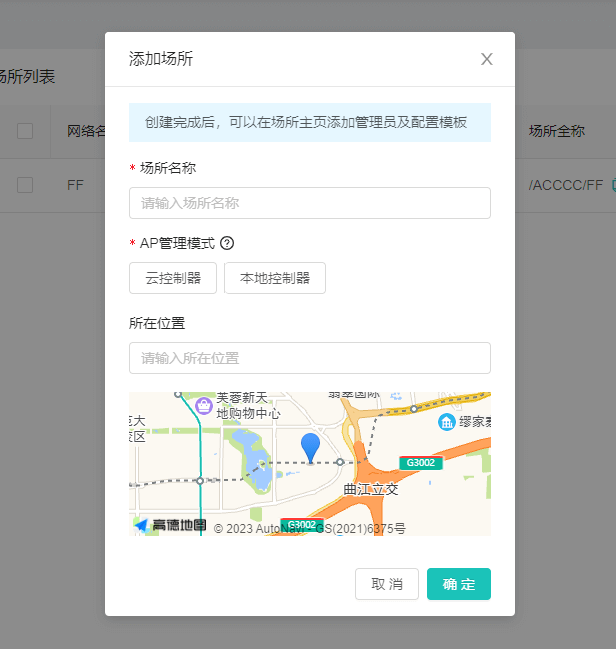Viewport: 616px width, 649px height.
Task: Click the purple shopping mall map icon
Action: coord(205,405)
